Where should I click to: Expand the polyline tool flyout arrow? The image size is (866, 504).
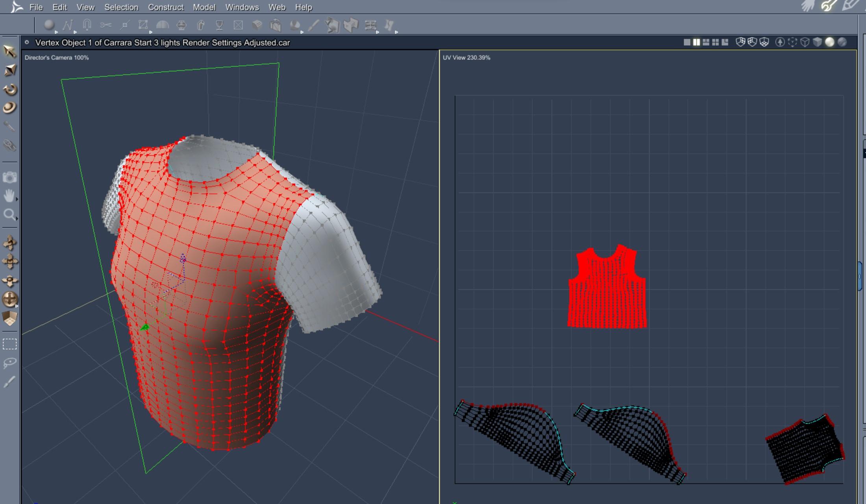point(75,32)
